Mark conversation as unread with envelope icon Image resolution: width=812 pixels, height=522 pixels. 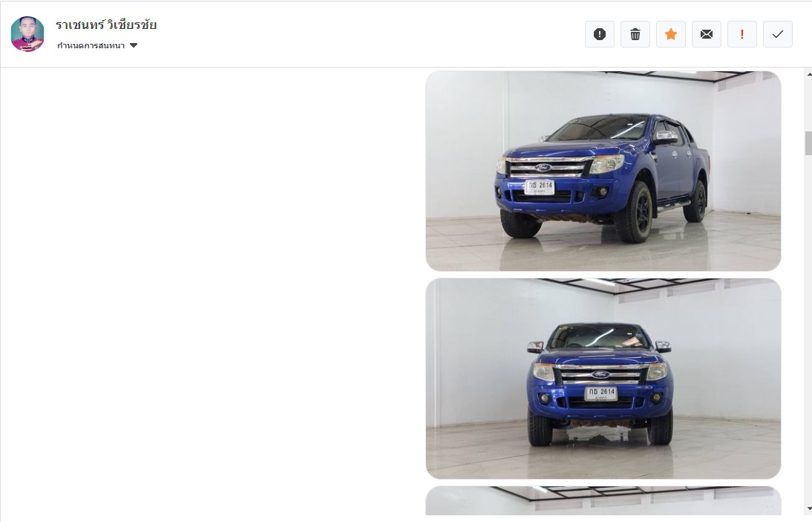pos(707,34)
